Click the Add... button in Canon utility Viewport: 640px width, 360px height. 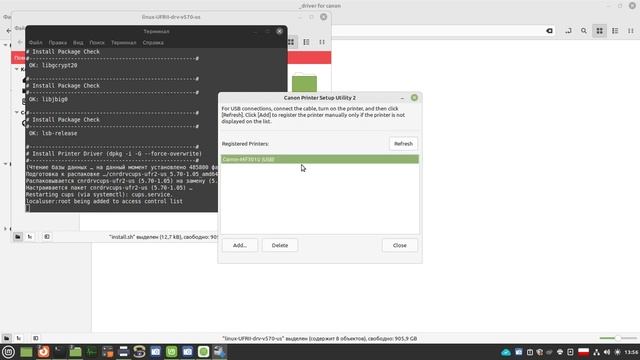[x=240, y=245]
